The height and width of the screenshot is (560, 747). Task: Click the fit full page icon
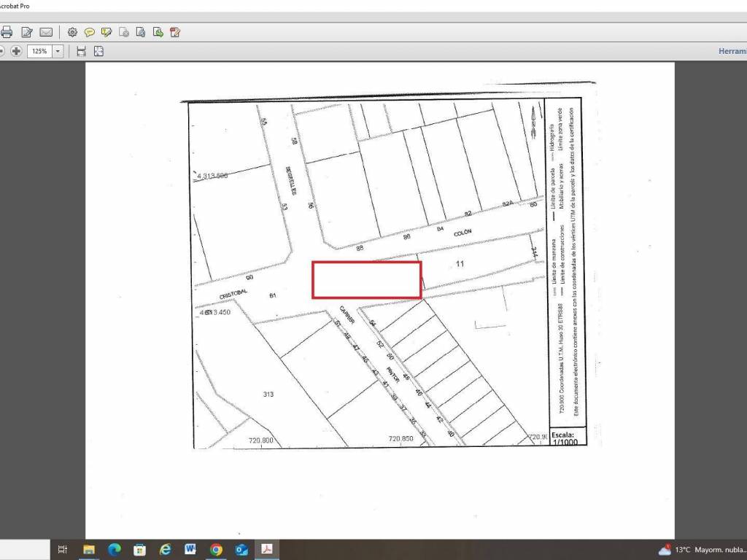pyautogui.click(x=98, y=51)
